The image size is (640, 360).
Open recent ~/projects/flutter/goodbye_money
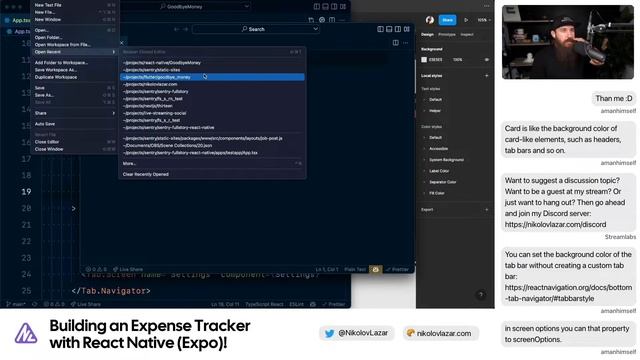tap(212, 77)
